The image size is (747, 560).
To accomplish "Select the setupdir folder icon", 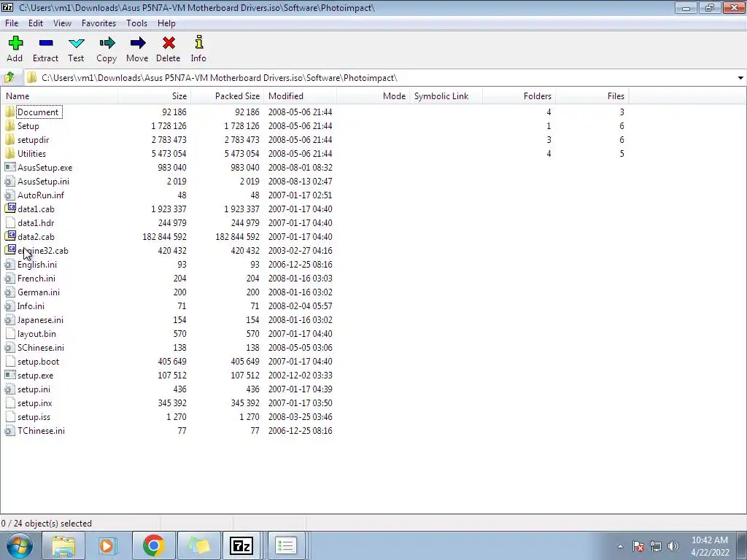I will [9, 139].
